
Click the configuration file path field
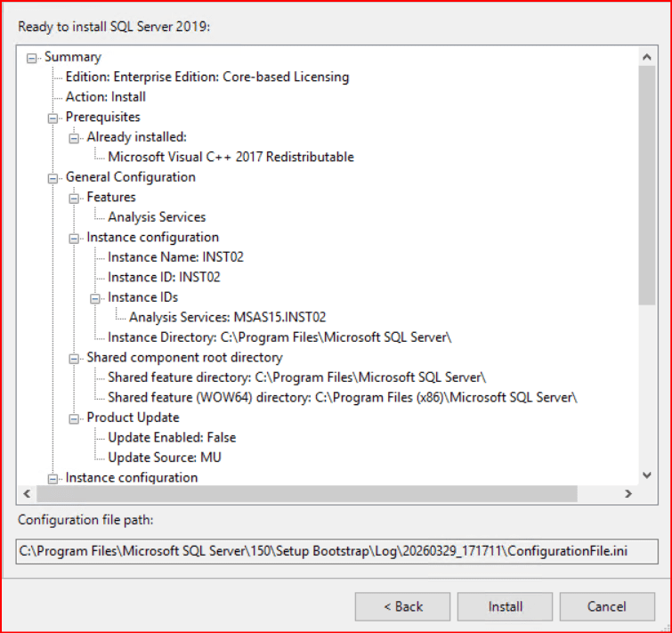[337, 550]
